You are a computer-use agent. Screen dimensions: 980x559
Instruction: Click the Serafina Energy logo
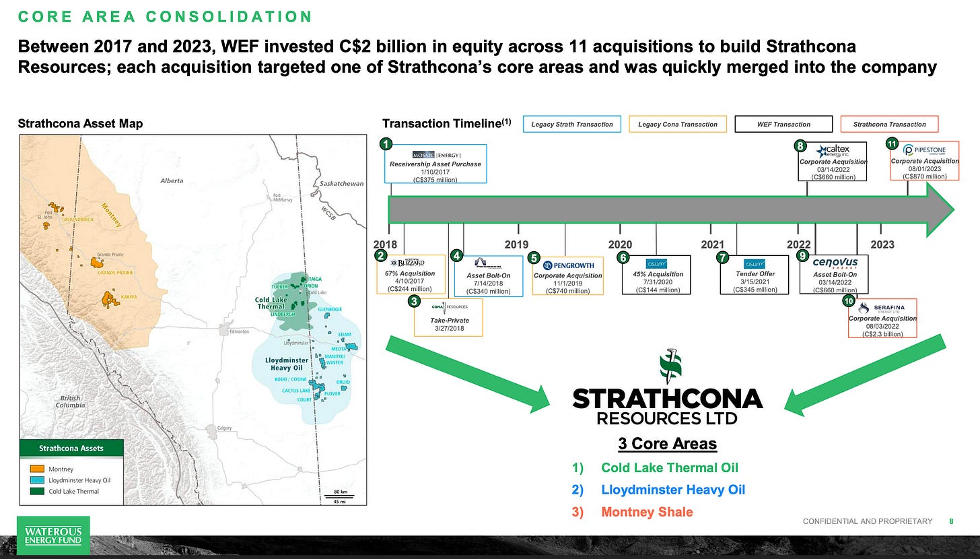882,308
